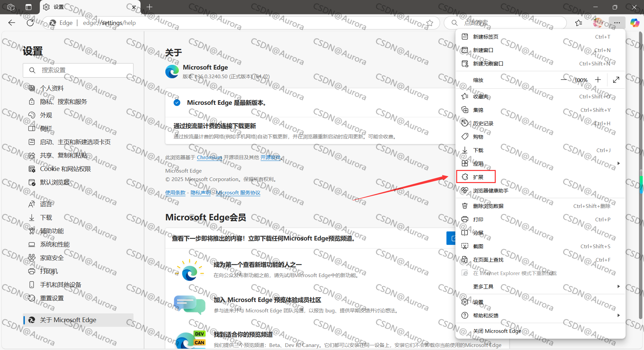Choose 在页面上查找 from the menu
Viewport: 644px width, 350px height.
pos(540,260)
